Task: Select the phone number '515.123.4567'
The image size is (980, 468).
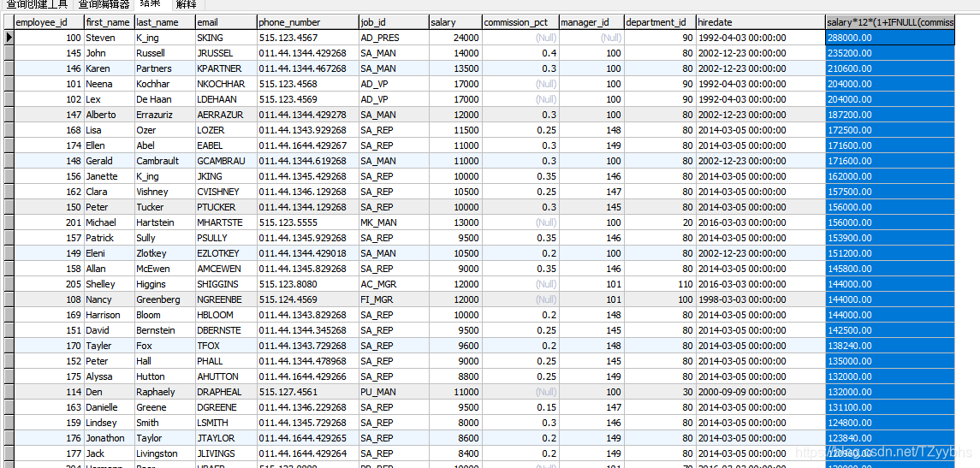Action: [307, 38]
